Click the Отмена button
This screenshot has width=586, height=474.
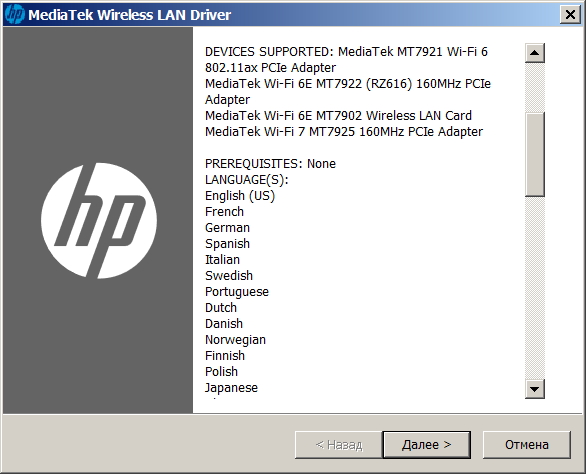coord(527,445)
